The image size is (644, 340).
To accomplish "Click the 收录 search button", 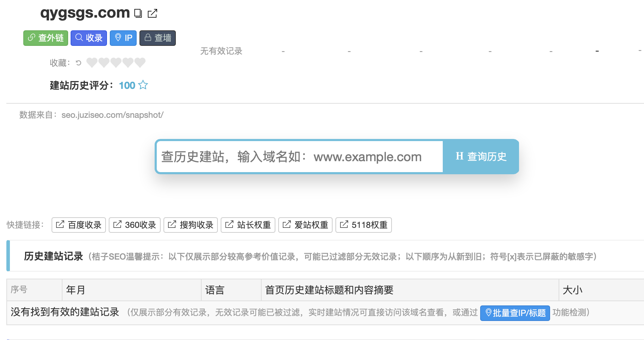I will point(89,38).
